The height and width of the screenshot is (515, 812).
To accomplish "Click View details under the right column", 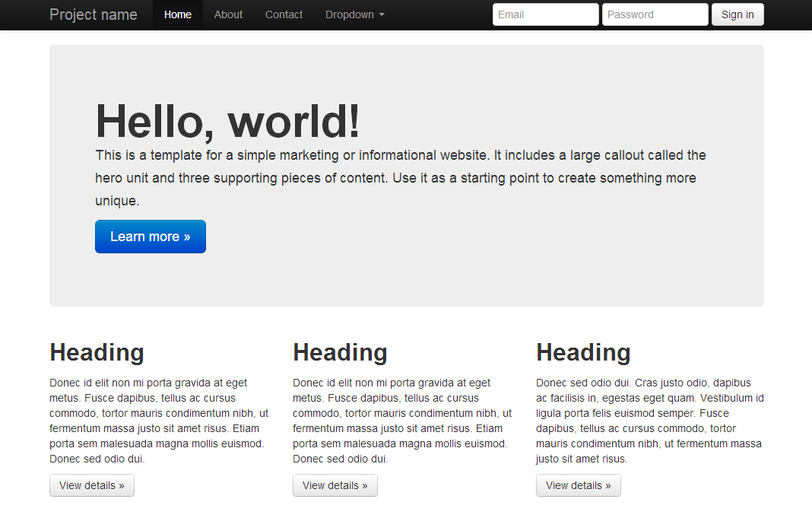I will point(578,485).
